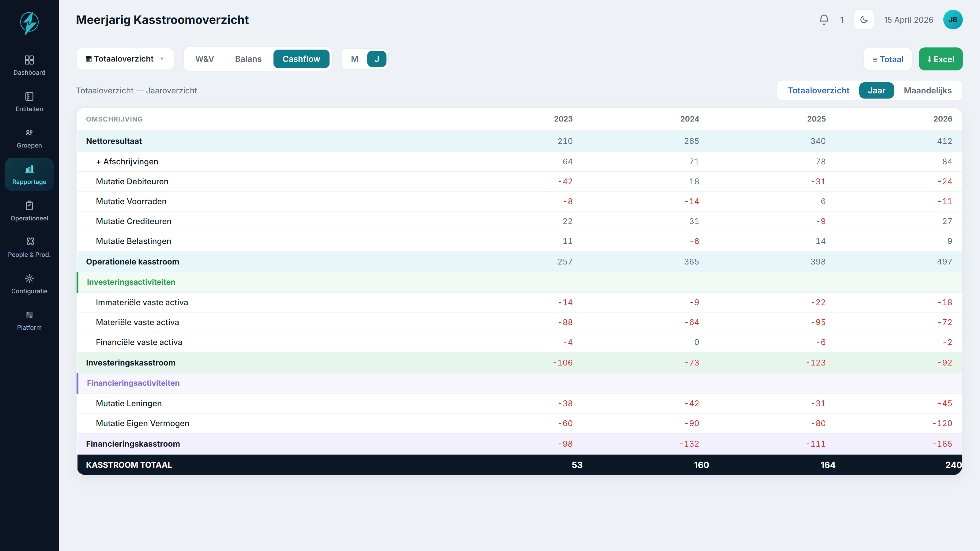Click the Totaaloverzicht link in view switcher
The image size is (980, 551).
click(x=818, y=91)
